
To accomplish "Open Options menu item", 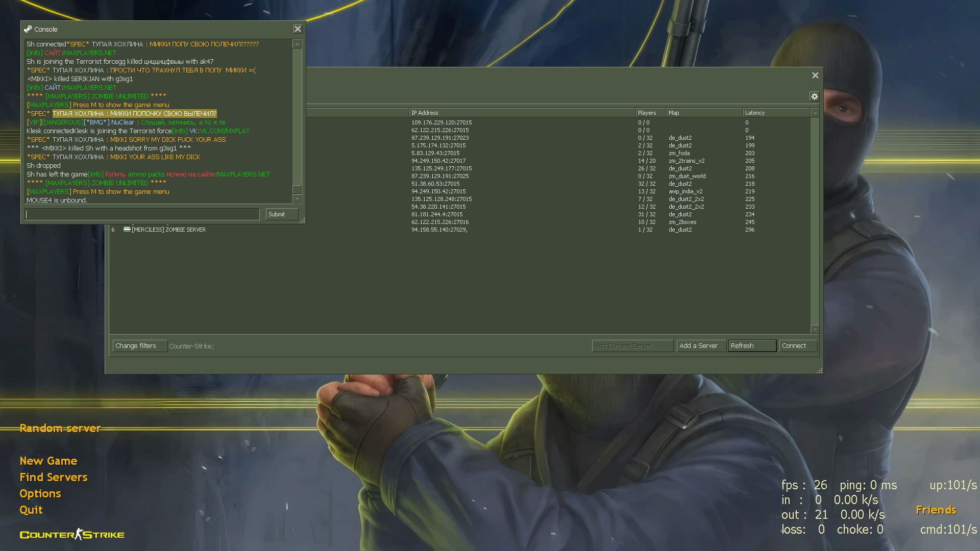I will (40, 494).
